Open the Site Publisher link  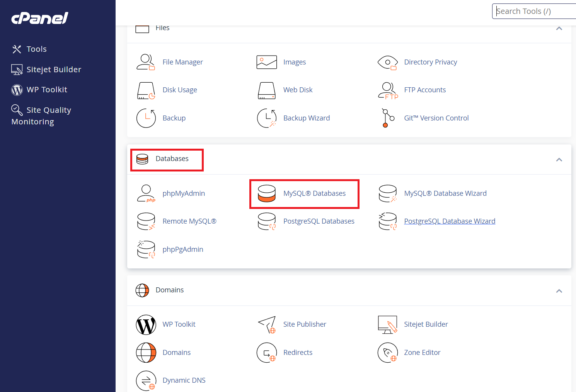pos(305,324)
